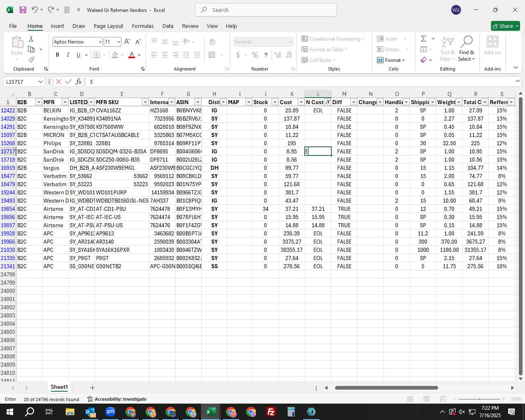Open the Format dropdown in Cells group
This screenshot has height=420, width=525.
coord(391,60)
